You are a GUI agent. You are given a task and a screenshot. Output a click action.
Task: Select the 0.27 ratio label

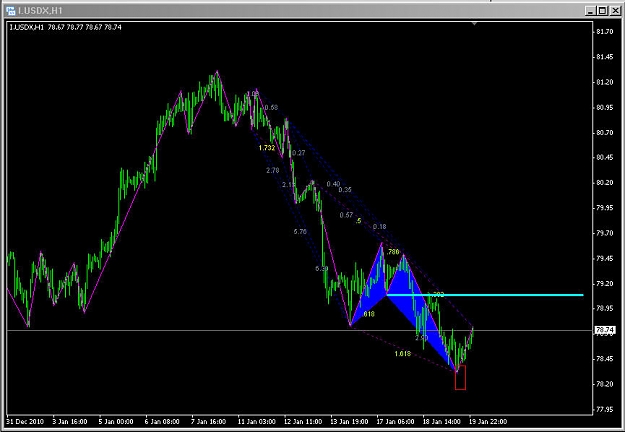pyautogui.click(x=299, y=153)
